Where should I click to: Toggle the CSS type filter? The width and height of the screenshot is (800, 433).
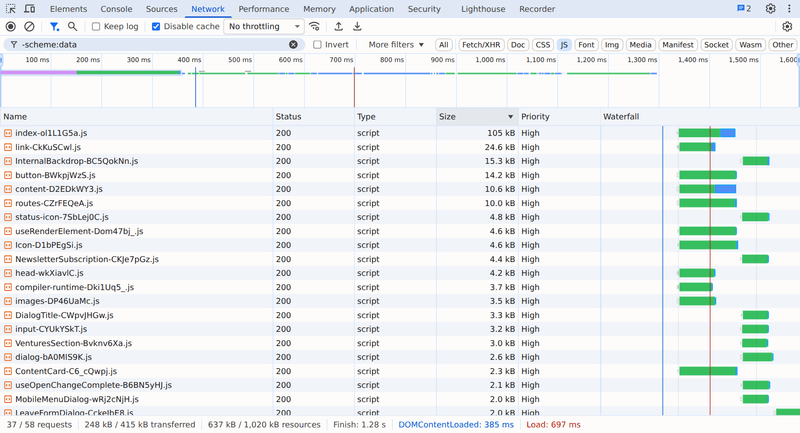pyautogui.click(x=543, y=45)
